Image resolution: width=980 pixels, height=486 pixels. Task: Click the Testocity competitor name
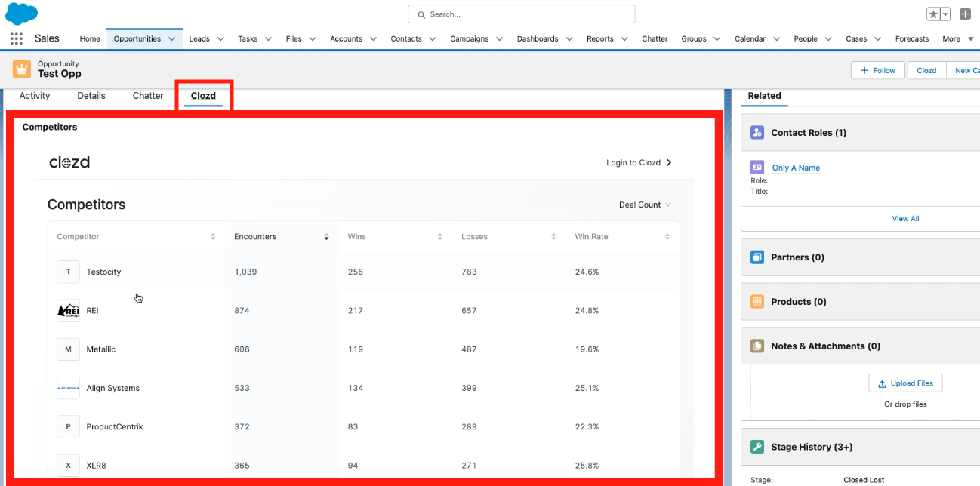[x=103, y=272]
